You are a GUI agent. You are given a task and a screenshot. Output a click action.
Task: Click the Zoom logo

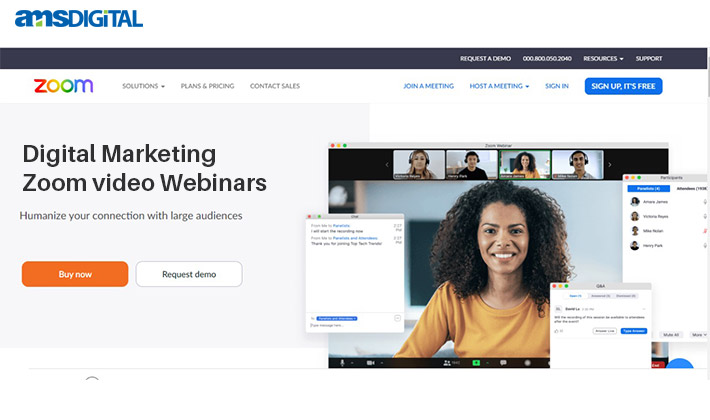63,86
